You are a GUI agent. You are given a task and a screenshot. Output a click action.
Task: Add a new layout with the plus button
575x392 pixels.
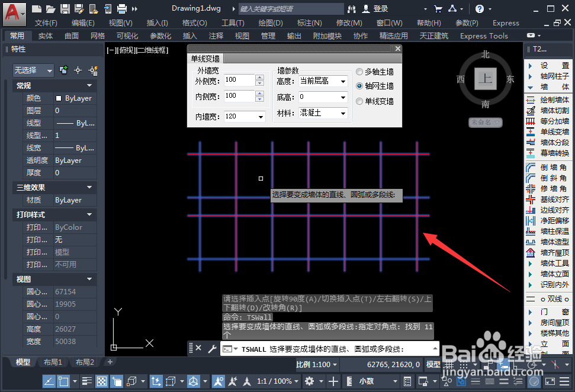point(110,362)
